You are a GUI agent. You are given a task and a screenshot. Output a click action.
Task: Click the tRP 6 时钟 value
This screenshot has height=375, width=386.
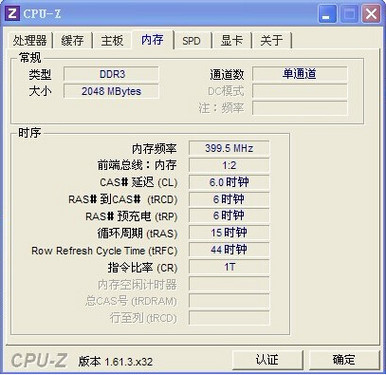click(x=229, y=216)
